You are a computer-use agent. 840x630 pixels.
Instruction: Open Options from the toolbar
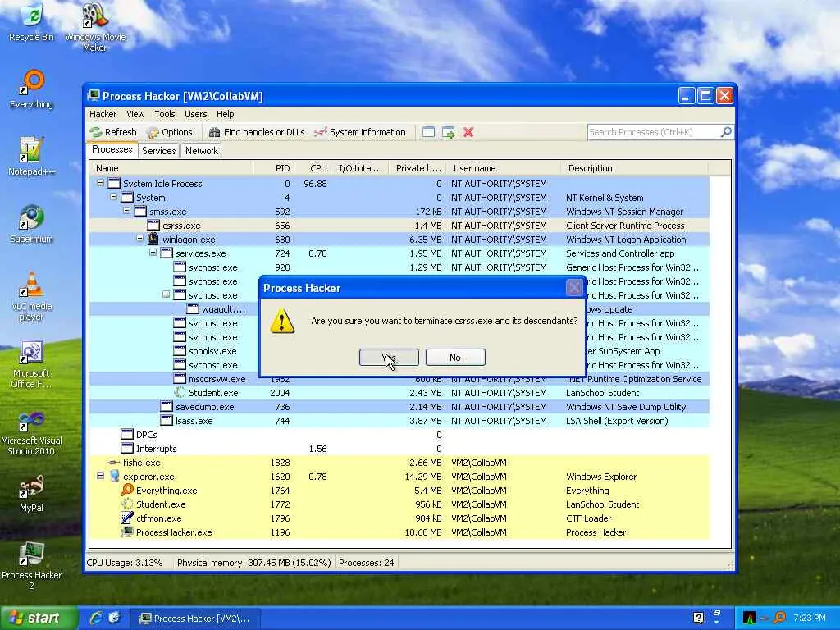pyautogui.click(x=170, y=132)
